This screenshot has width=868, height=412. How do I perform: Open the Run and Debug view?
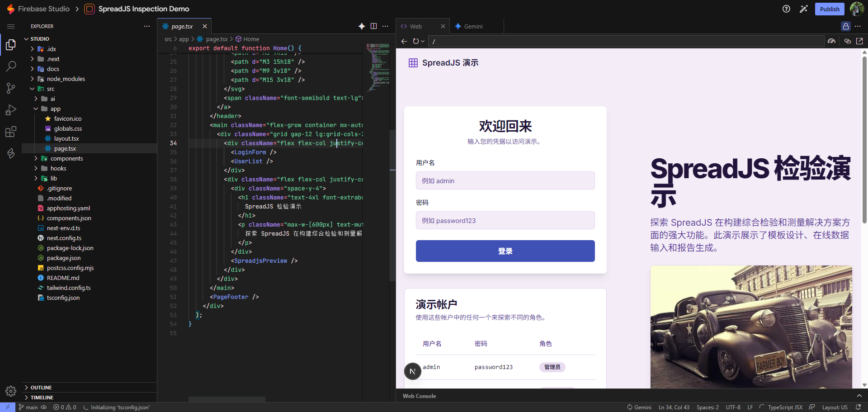click(11, 110)
